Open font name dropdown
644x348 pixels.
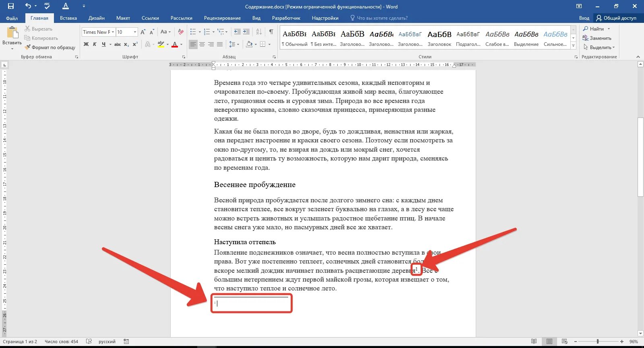click(x=113, y=32)
